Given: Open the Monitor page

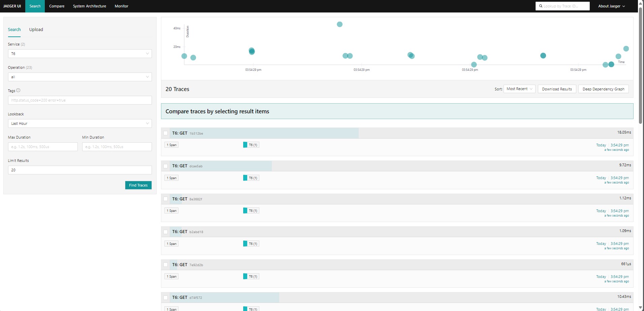Looking at the screenshot, I should [x=121, y=6].
